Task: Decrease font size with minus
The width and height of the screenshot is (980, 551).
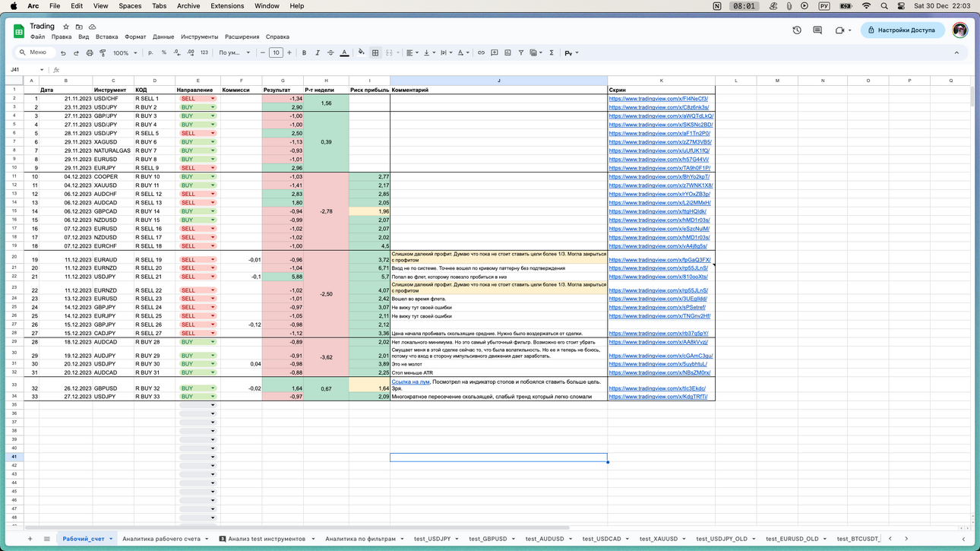Action: click(263, 53)
